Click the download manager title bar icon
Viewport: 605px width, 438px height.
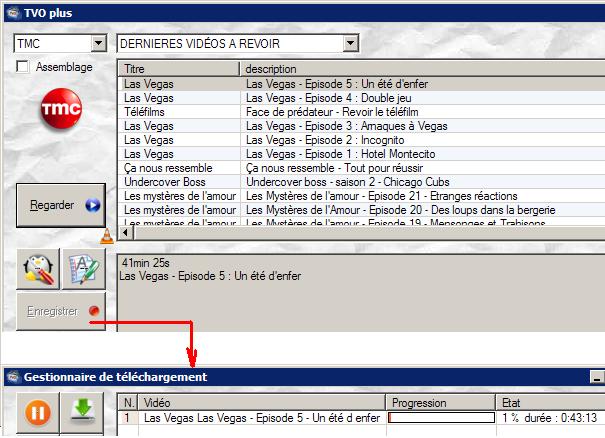(11, 377)
